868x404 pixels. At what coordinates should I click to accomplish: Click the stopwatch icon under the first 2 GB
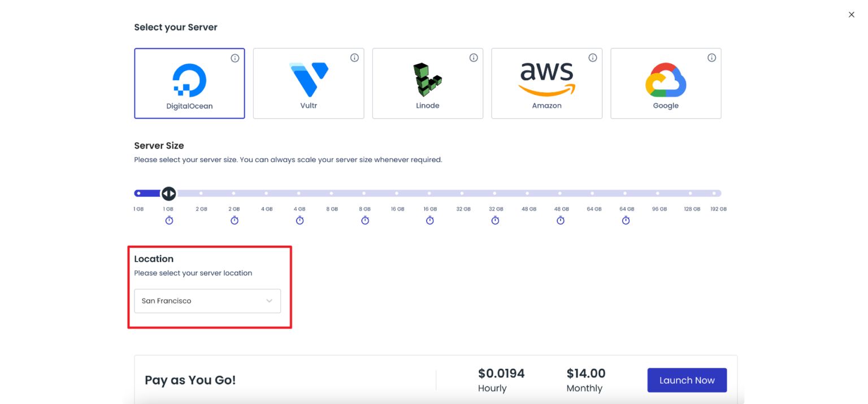point(235,220)
